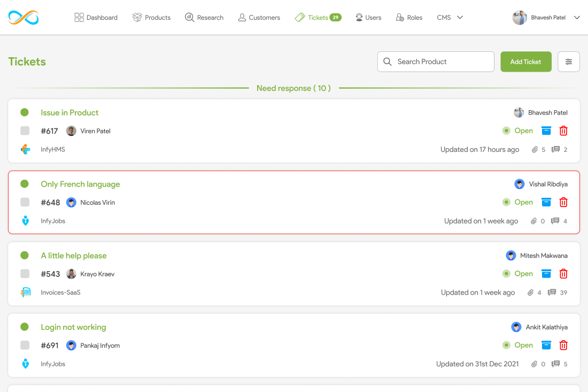Click the Tickets count badge 29
The height and width of the screenshot is (392, 588).
click(x=336, y=17)
